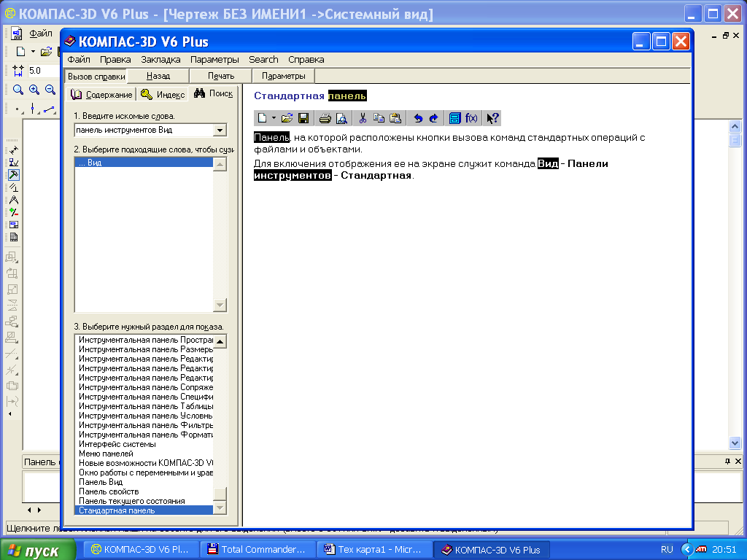Select '... Вид' in matching words list
The image size is (747, 560).
(x=144, y=163)
